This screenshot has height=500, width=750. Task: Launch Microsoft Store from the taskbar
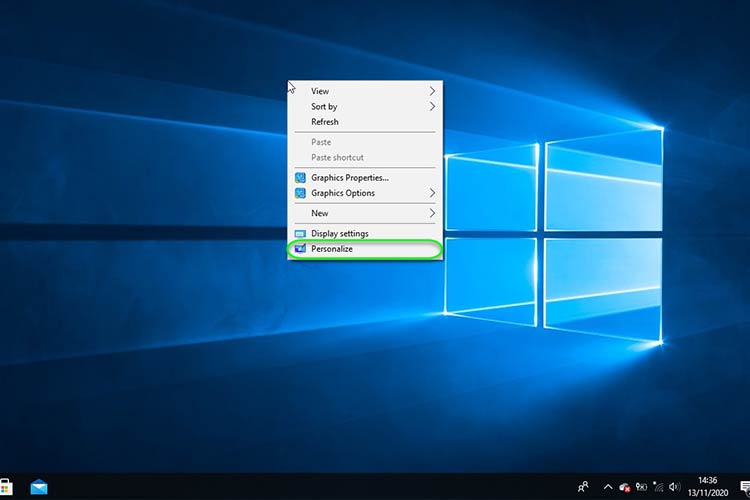tap(6, 487)
